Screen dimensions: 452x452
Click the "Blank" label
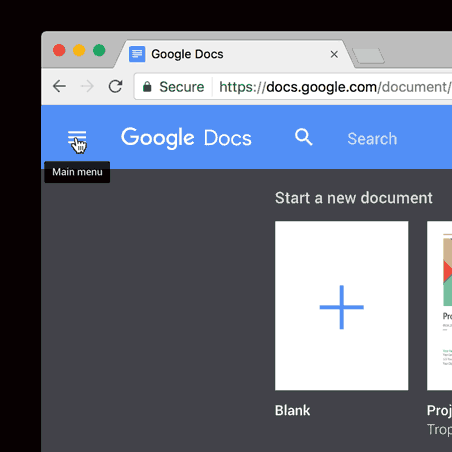[292, 411]
